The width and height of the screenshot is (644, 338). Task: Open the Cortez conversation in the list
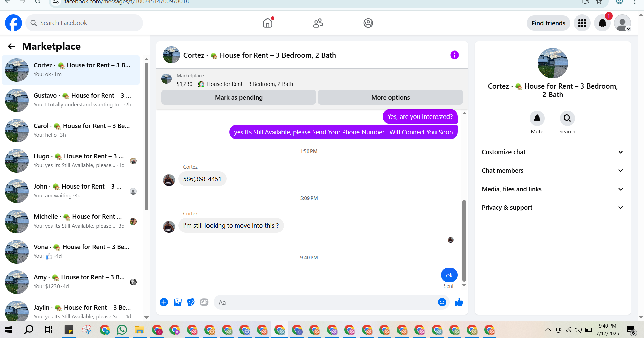click(71, 70)
